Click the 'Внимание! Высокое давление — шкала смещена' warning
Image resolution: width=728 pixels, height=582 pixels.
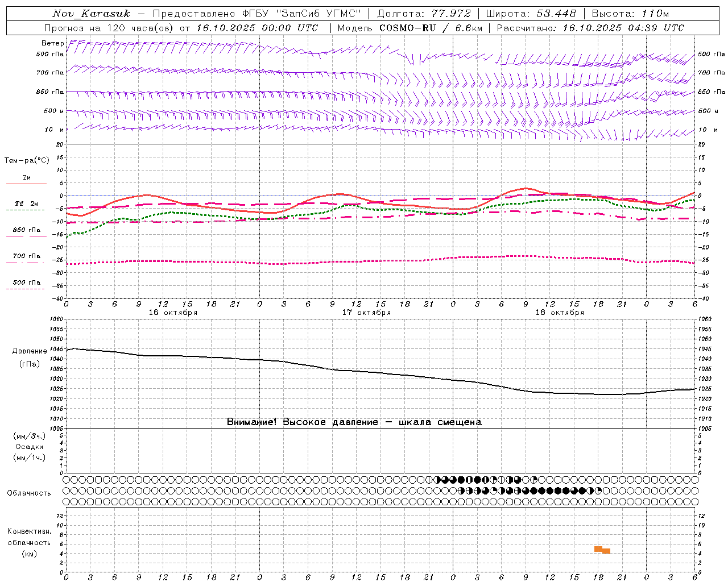tap(354, 422)
